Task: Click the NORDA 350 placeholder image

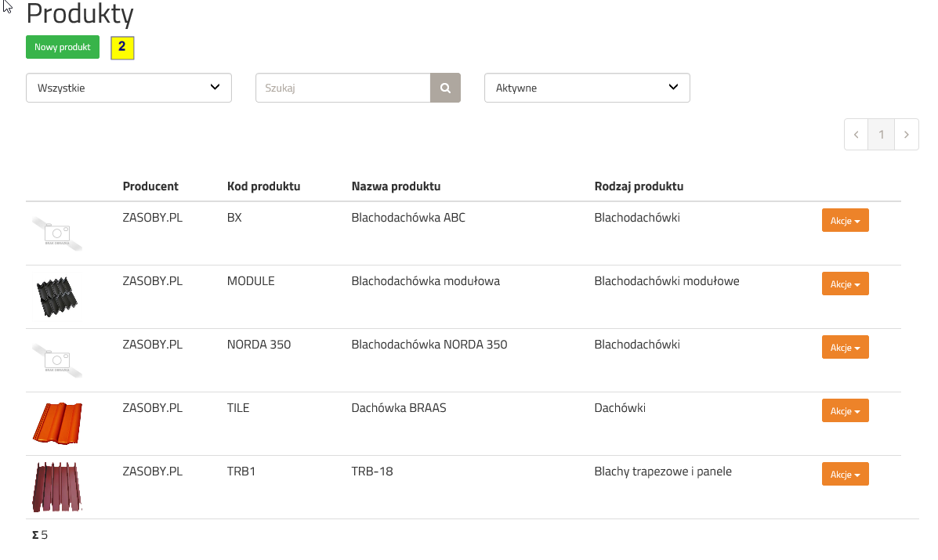Action: click(57, 360)
